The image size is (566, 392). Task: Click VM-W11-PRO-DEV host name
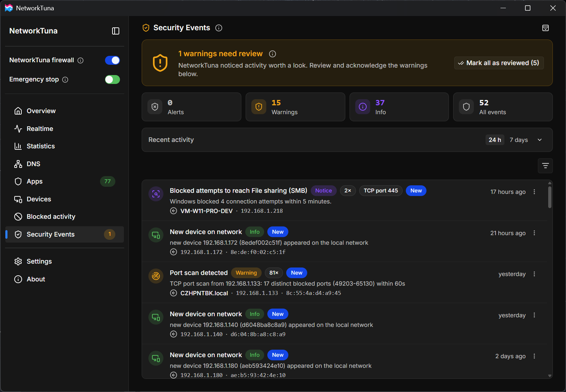(x=206, y=211)
